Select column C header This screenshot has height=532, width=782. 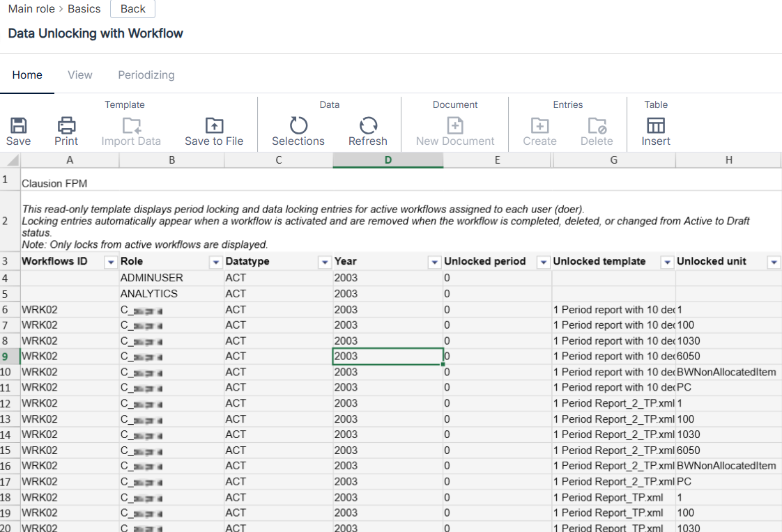[x=279, y=160]
